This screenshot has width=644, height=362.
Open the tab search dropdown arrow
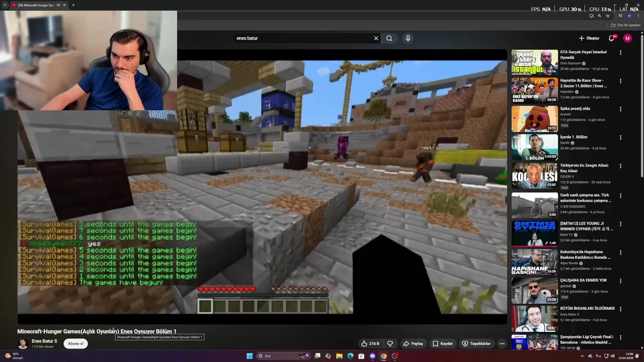pos(6,5)
